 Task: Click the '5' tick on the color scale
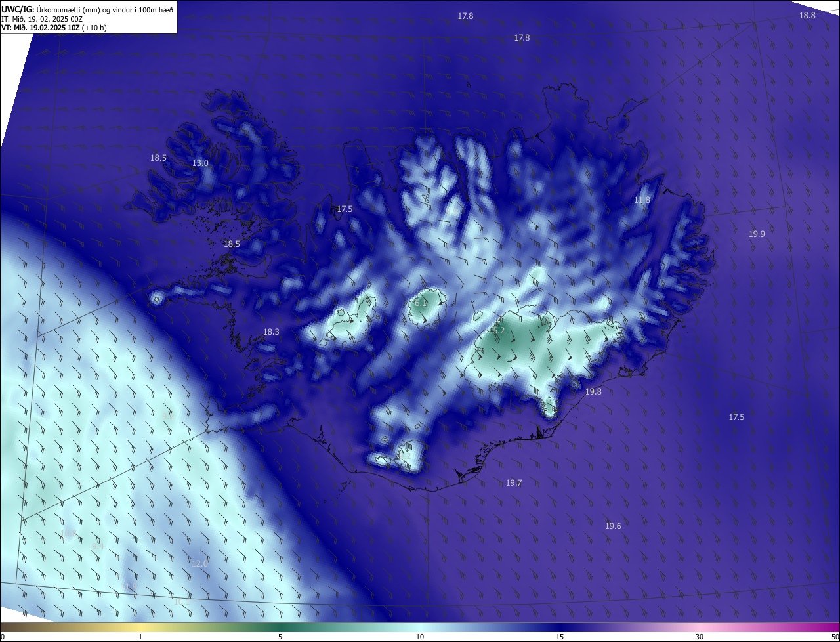[280, 637]
